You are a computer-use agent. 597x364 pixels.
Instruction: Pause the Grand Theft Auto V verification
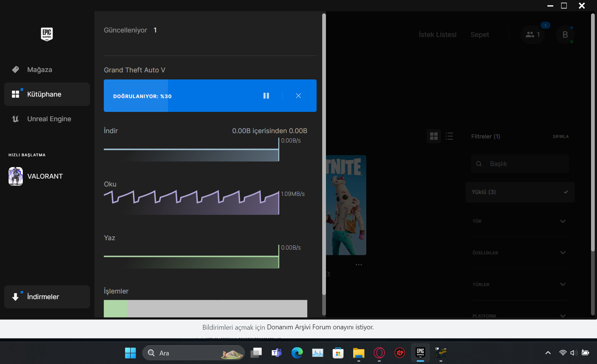[266, 96]
